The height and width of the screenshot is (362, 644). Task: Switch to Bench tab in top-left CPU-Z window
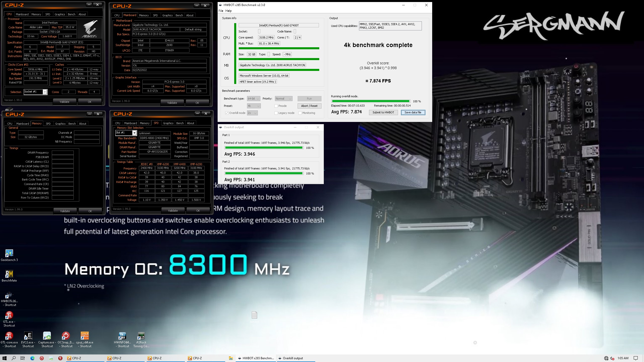click(72, 14)
